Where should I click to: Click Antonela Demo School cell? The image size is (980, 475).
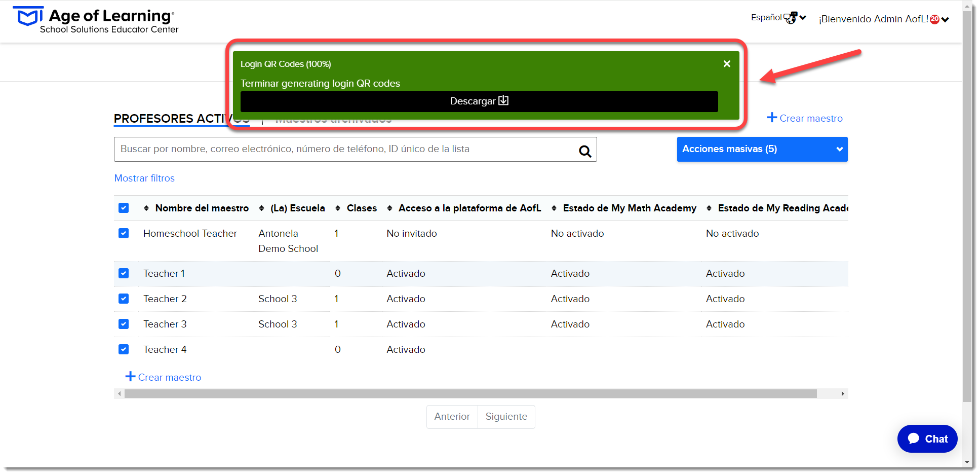[x=288, y=241]
